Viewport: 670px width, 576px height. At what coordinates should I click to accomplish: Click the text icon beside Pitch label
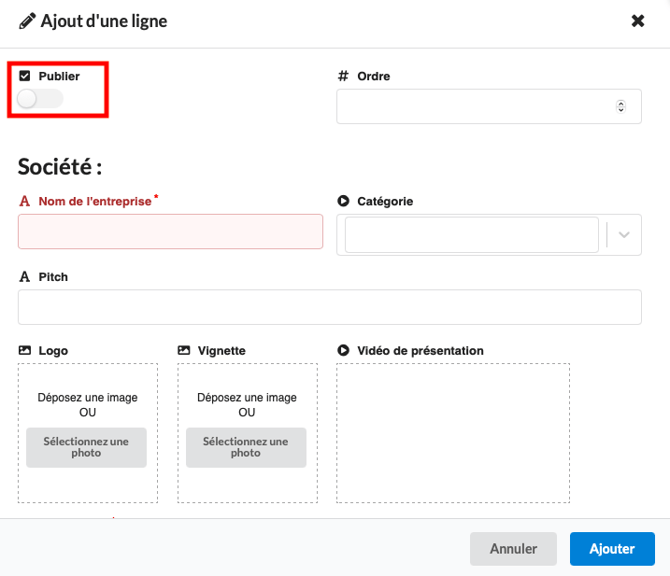point(25,276)
